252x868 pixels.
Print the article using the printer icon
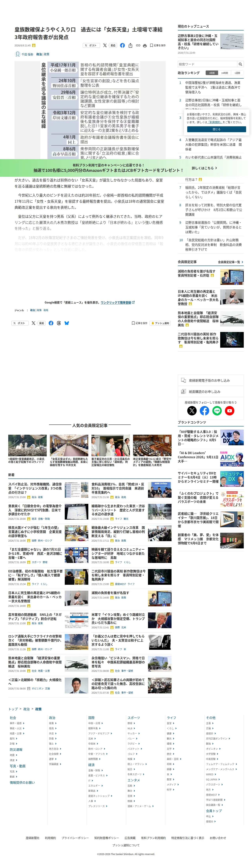coord(145,46)
